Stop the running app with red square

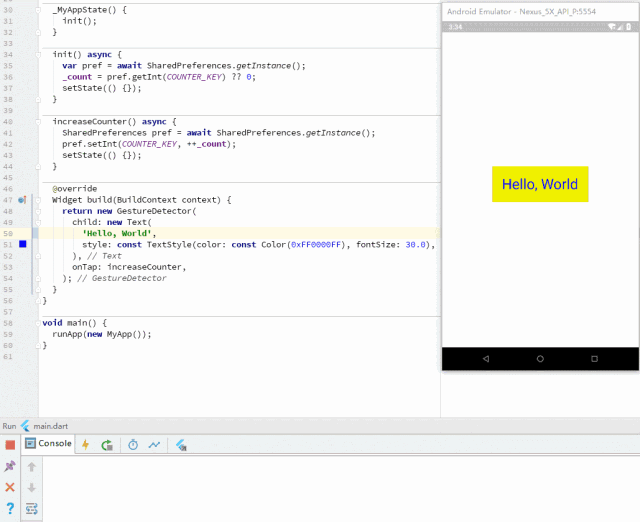10,444
